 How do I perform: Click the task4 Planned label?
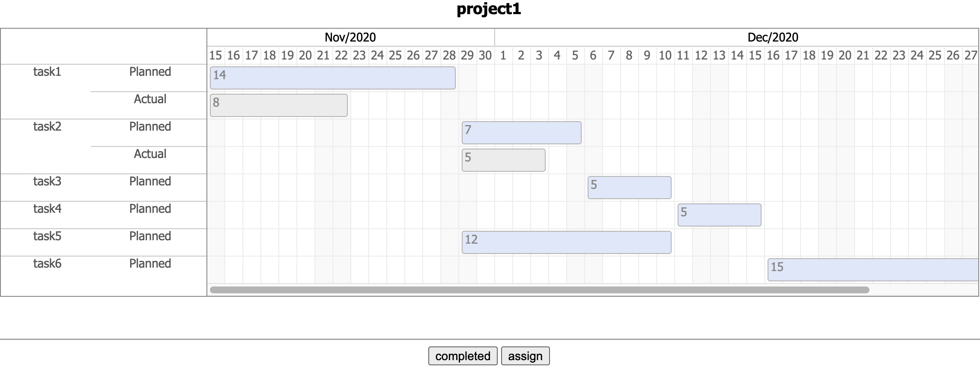click(x=150, y=209)
